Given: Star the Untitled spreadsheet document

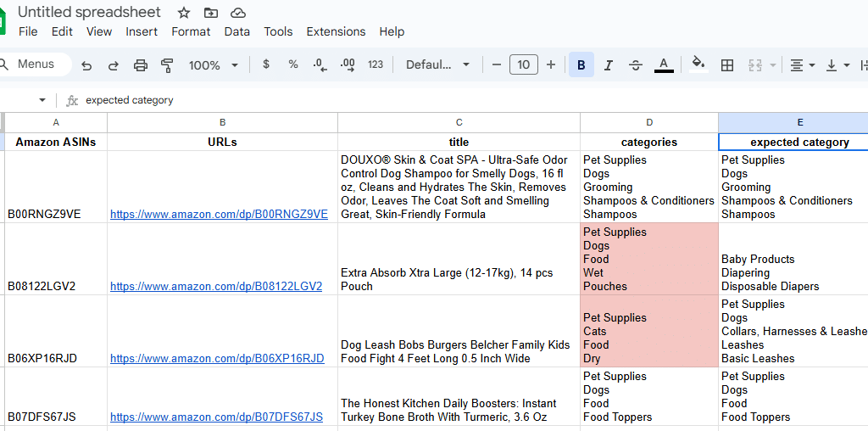Looking at the screenshot, I should pyautogui.click(x=184, y=13).
